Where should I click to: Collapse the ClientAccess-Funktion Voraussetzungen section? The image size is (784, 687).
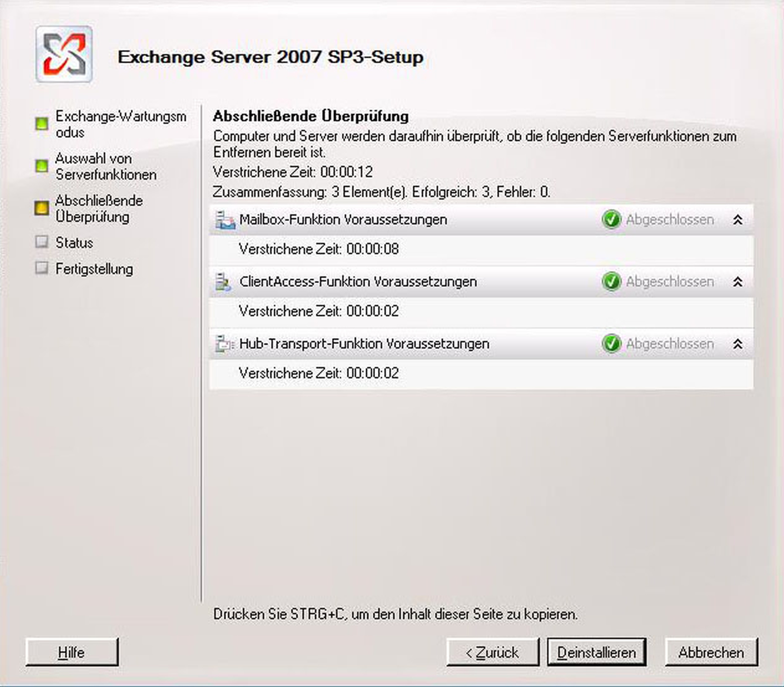(x=737, y=282)
